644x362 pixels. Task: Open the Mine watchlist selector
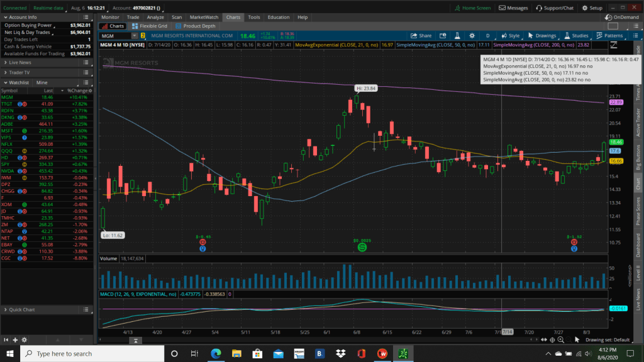pyautogui.click(x=42, y=82)
